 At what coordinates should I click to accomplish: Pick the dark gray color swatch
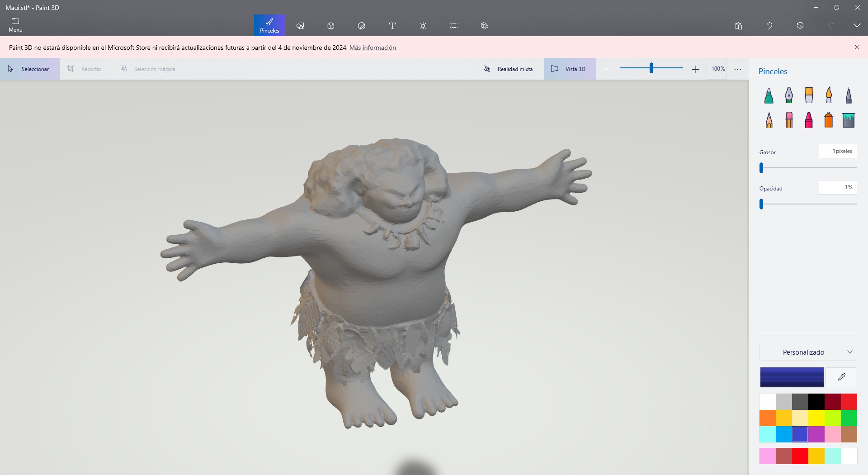(x=800, y=402)
